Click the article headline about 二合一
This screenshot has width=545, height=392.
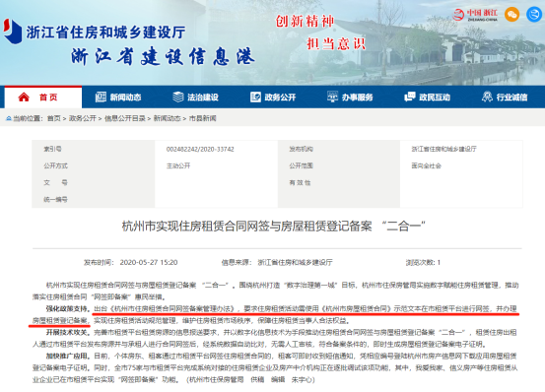274,227
